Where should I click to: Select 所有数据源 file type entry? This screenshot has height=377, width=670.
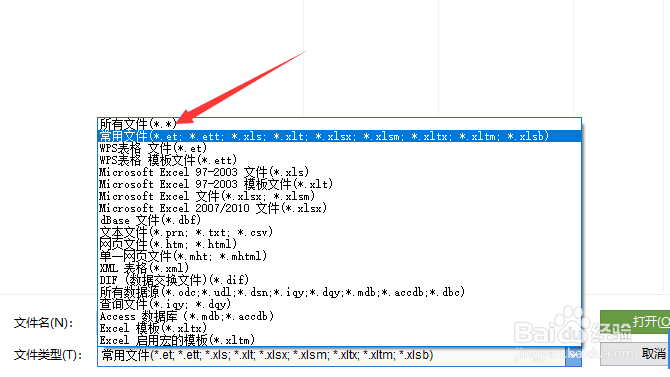coord(340,292)
